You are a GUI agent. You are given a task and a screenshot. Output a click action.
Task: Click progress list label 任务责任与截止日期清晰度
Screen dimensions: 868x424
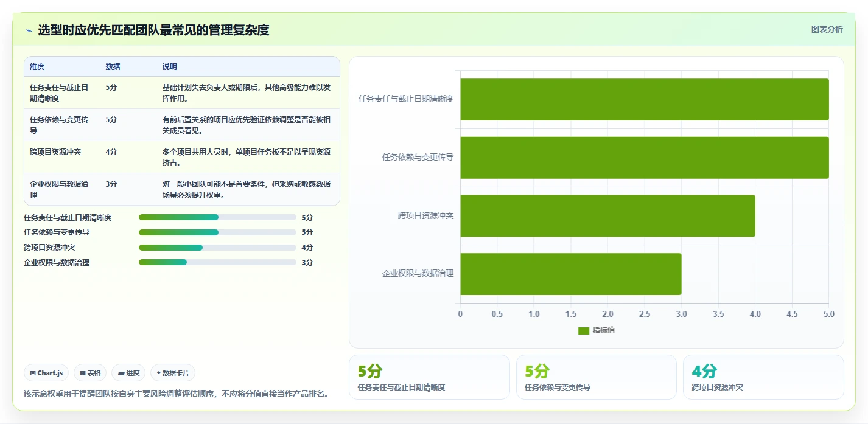(68, 217)
